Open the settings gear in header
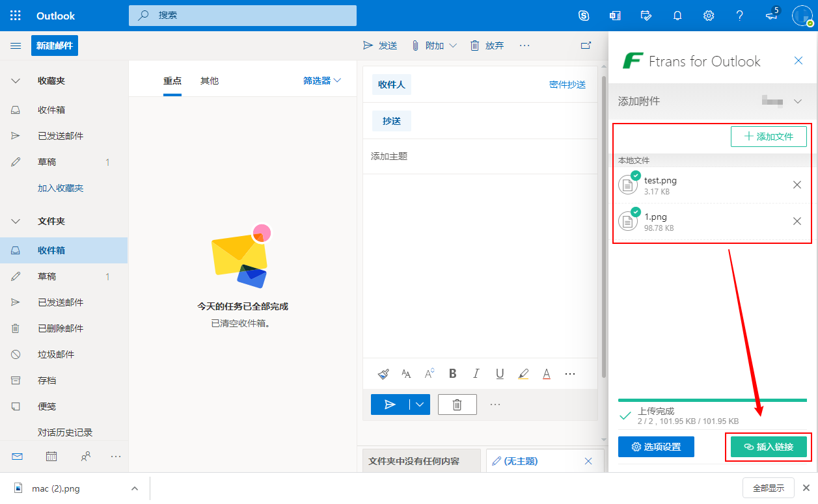Viewport: 818px width, 504px height. (x=709, y=16)
